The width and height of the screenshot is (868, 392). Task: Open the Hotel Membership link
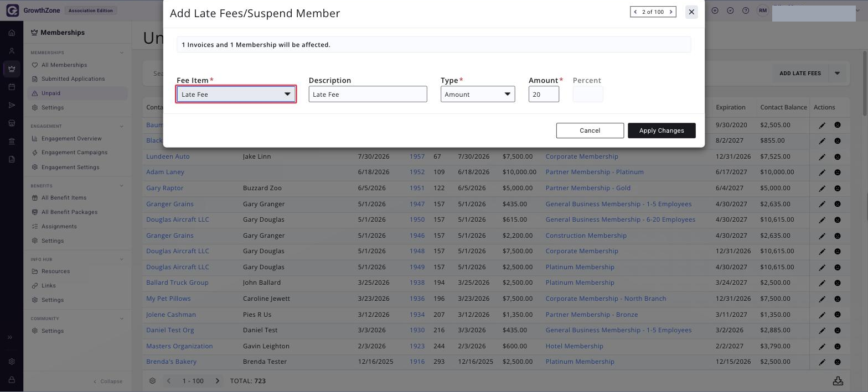click(574, 346)
